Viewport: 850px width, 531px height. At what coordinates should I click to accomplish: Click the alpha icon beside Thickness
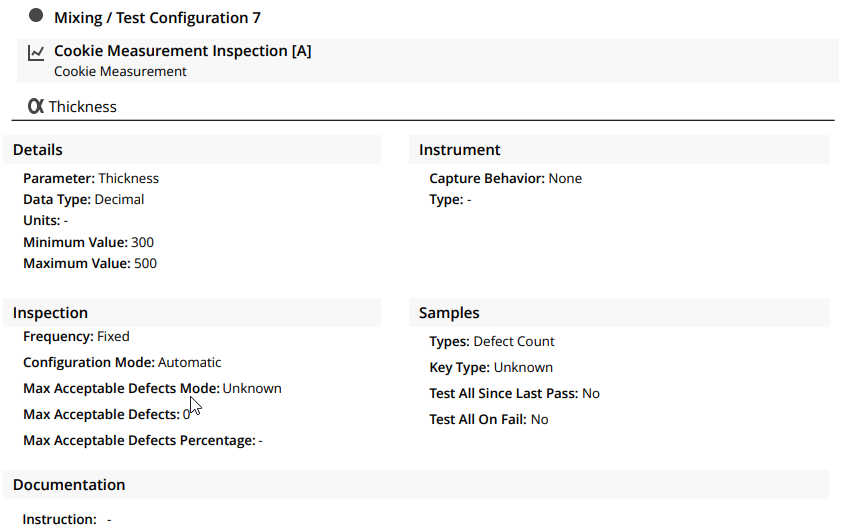pyautogui.click(x=35, y=106)
